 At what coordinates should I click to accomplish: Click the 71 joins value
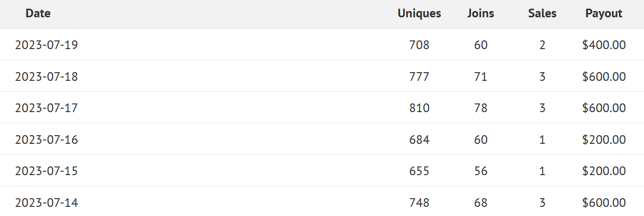[x=481, y=76]
